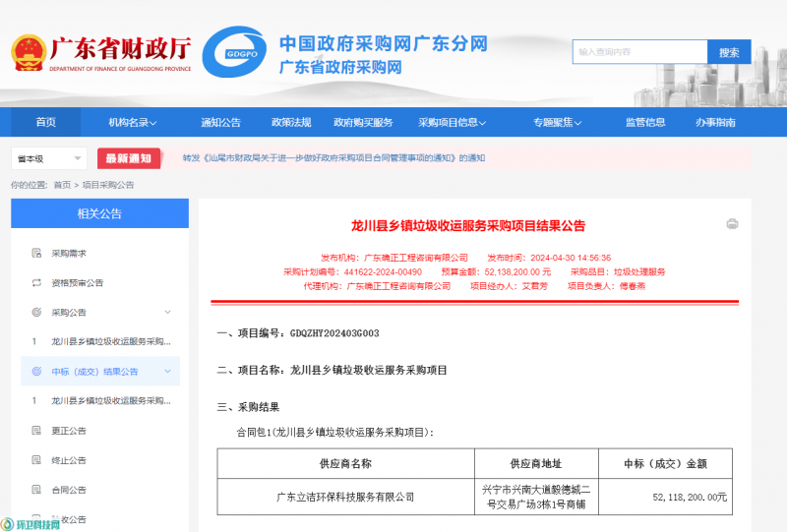
Task: Click the 首页 breadcrumb link
Action: tap(62, 185)
